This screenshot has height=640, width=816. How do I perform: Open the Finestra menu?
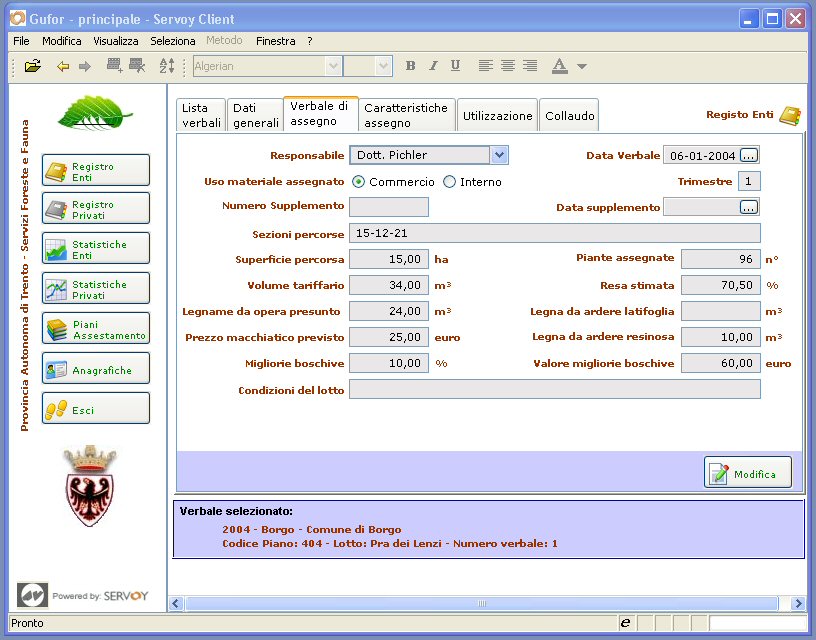click(x=276, y=41)
